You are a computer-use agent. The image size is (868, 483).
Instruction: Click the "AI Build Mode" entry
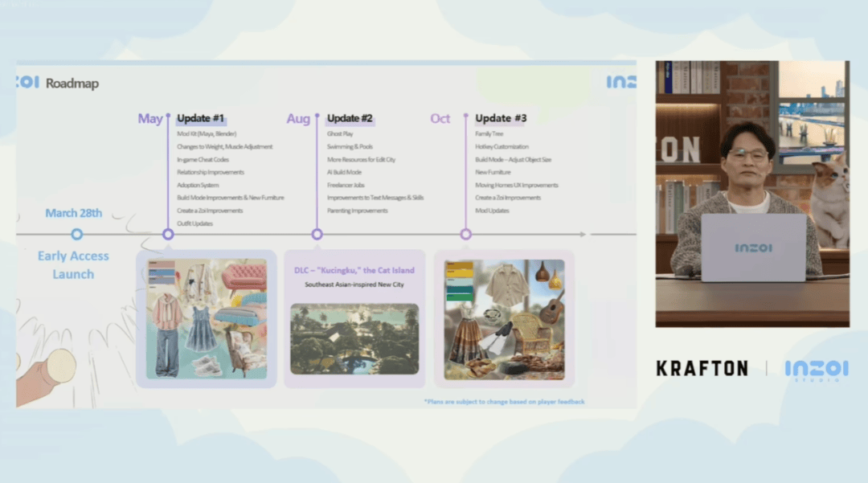pyautogui.click(x=344, y=172)
